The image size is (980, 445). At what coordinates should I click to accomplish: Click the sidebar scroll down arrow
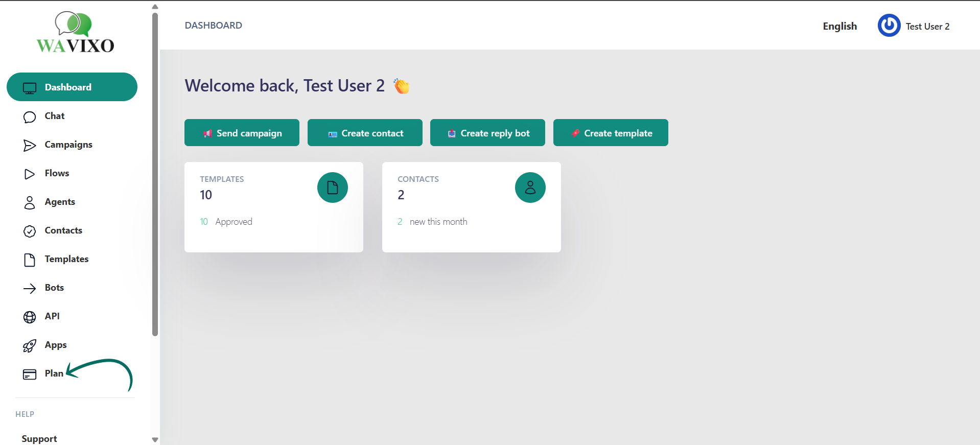[155, 439]
